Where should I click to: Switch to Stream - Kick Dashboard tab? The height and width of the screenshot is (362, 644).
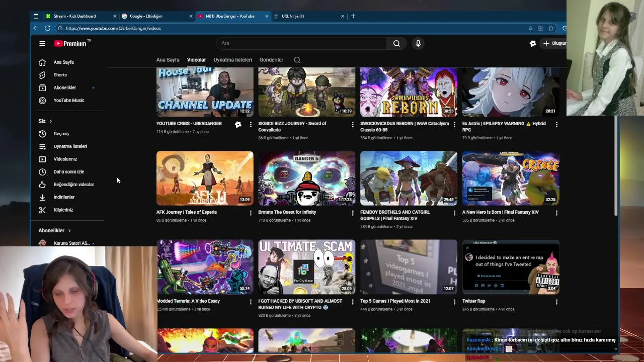point(74,16)
